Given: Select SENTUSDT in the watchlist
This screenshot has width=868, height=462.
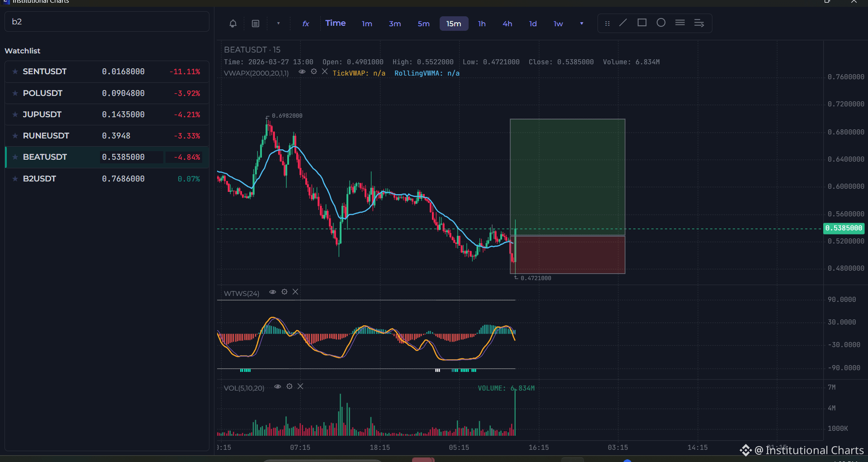Looking at the screenshot, I should [107, 71].
